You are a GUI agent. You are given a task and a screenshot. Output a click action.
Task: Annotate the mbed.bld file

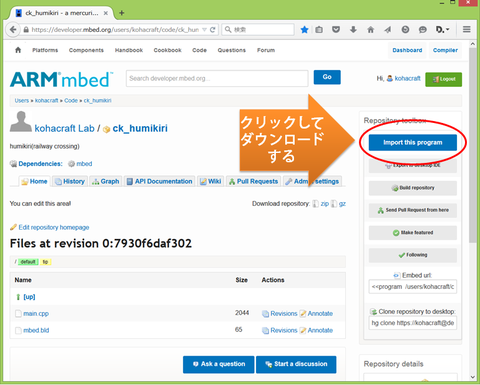pos(320,330)
